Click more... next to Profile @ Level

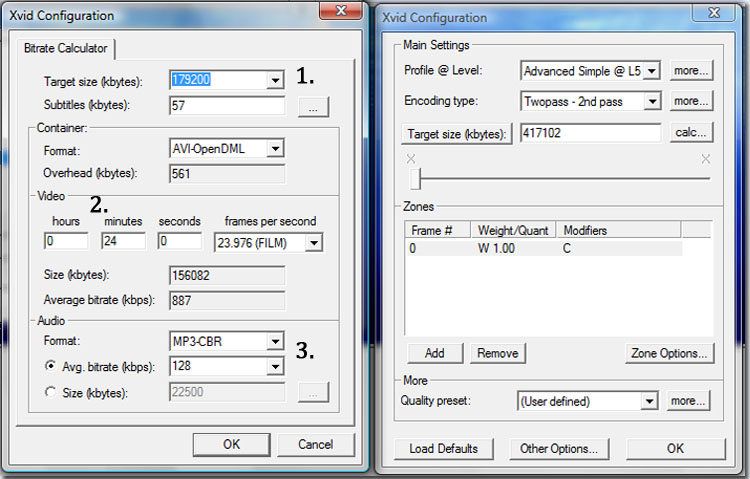(x=691, y=71)
